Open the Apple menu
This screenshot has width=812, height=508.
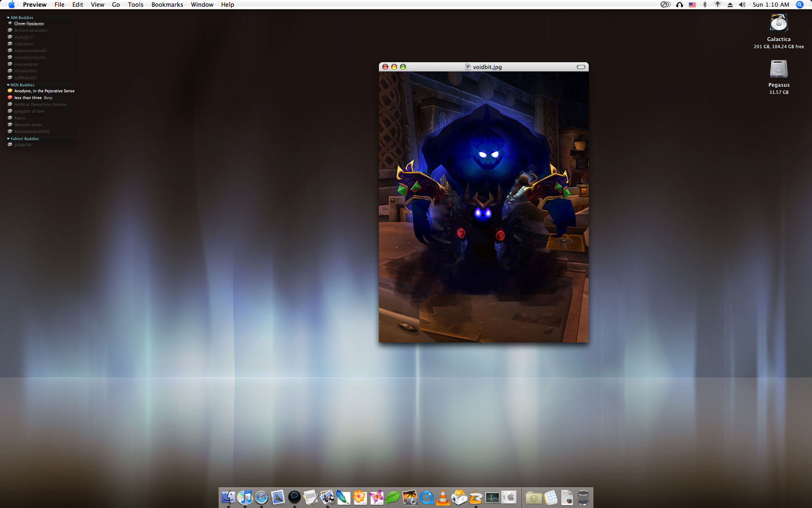pyautogui.click(x=11, y=5)
